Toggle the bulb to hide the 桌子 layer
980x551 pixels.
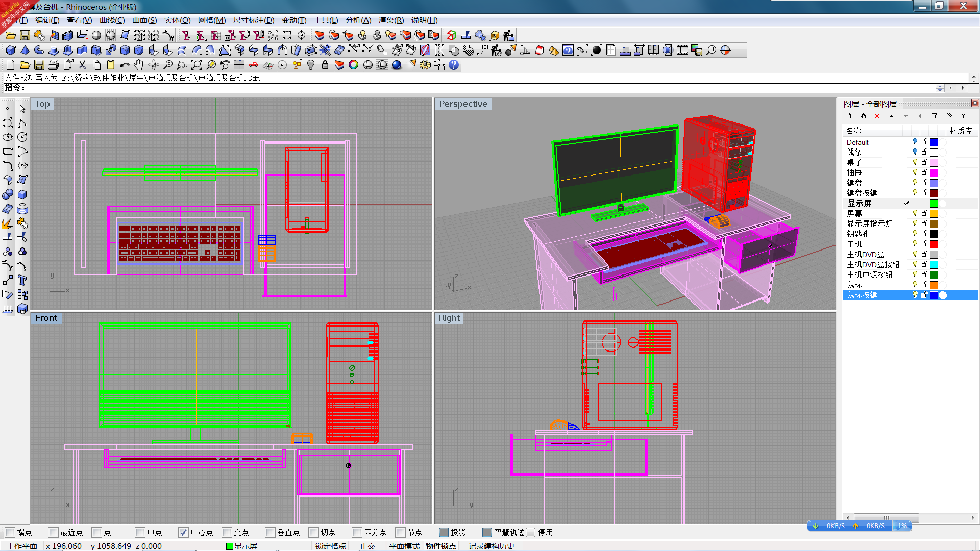coord(915,162)
